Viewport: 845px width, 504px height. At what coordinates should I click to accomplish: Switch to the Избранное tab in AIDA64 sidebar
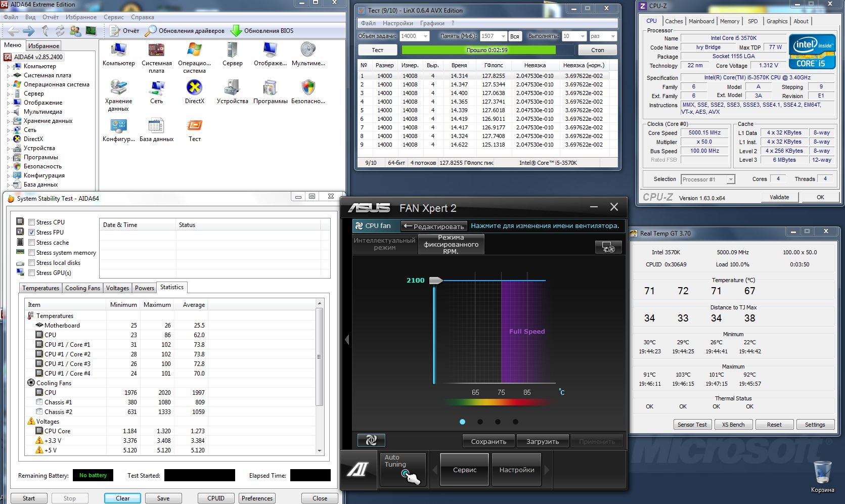(43, 46)
